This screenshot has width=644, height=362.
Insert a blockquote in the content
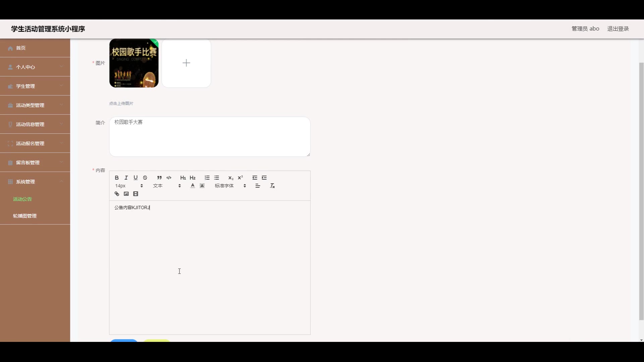coord(159,178)
